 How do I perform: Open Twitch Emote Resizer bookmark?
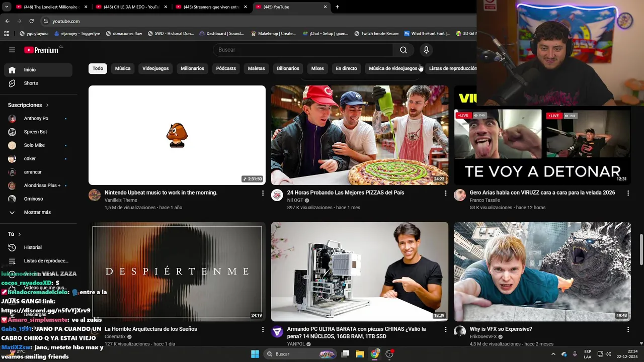[376, 34]
